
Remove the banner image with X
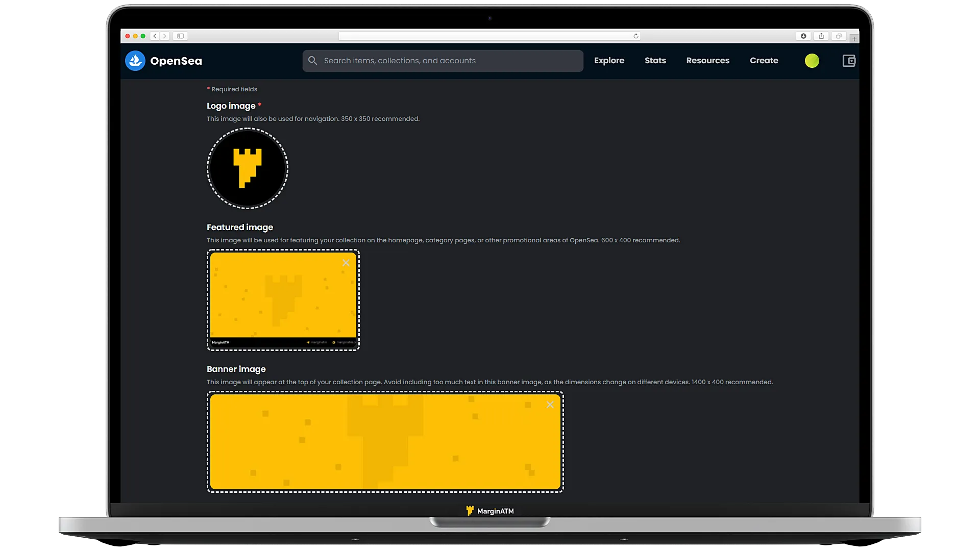550,405
